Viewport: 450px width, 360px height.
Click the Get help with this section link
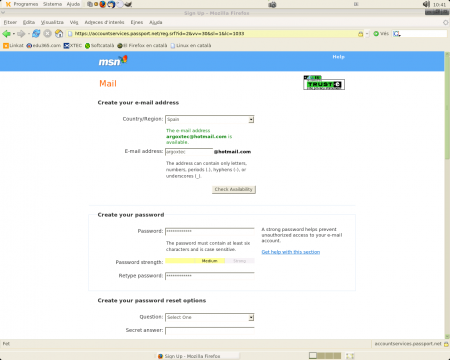coord(291,252)
